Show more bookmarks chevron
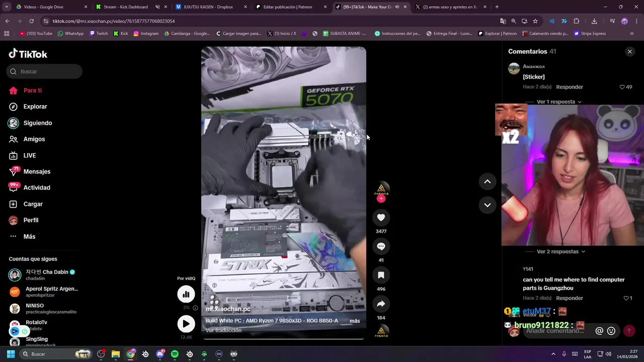Screen dimensions: 644x362 (x=632, y=34)
